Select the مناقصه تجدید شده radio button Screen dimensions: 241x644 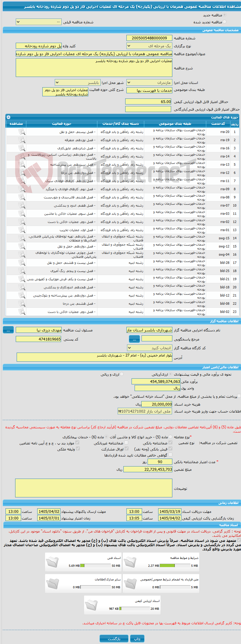[224, 22]
